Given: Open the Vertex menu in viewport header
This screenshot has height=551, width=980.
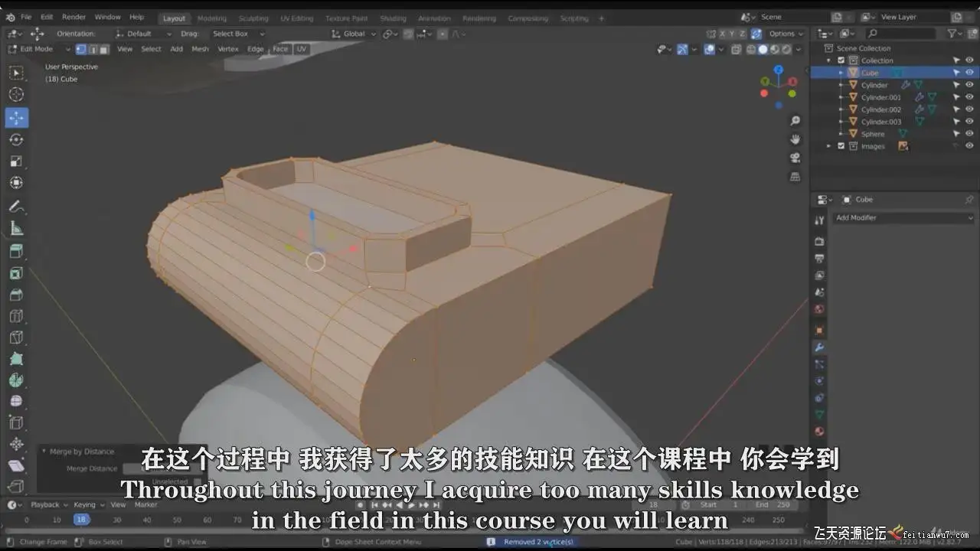Looking at the screenshot, I should point(228,49).
